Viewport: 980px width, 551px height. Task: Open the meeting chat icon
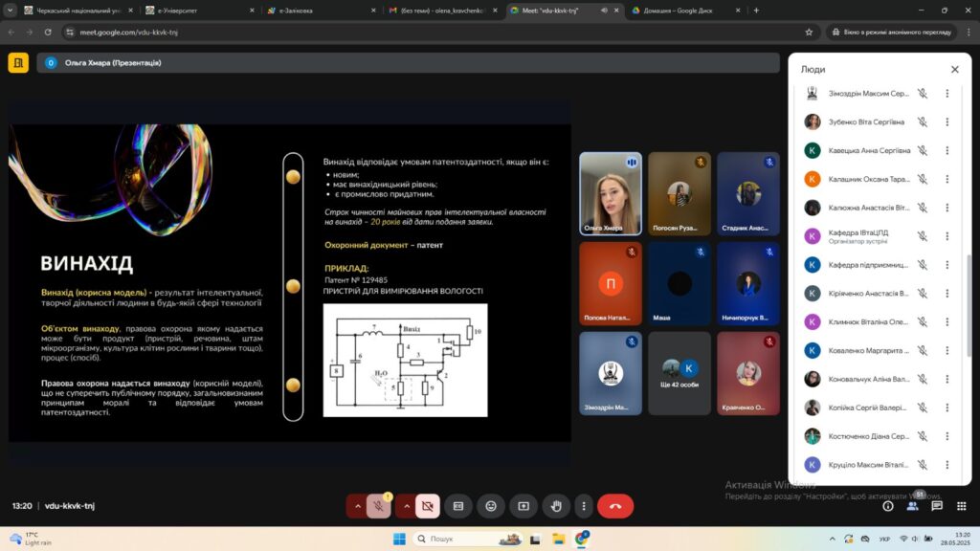coord(936,506)
